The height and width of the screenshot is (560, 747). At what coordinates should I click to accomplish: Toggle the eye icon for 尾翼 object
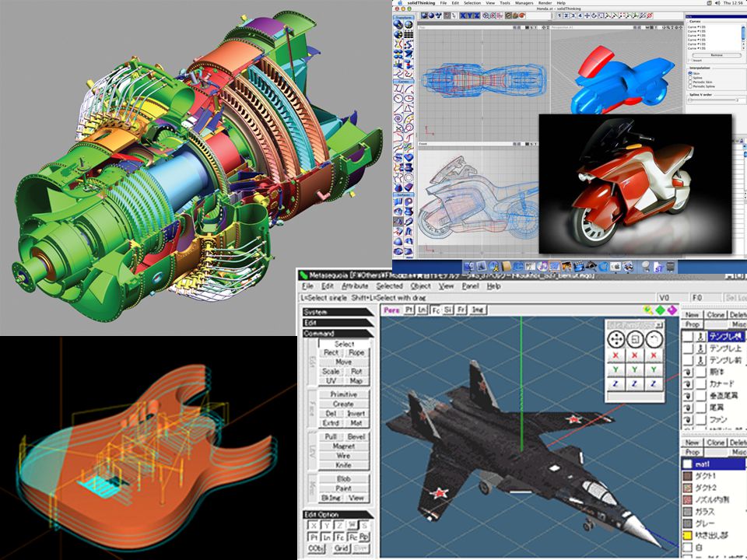(688, 408)
